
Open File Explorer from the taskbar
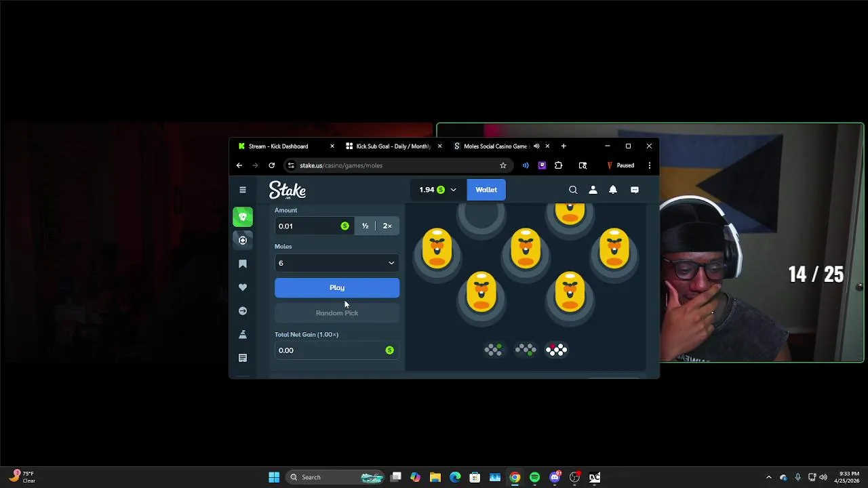435,477
